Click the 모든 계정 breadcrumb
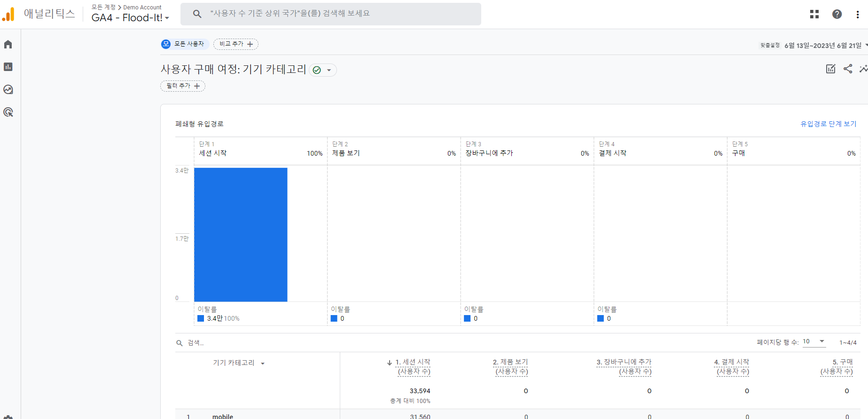 tap(103, 7)
